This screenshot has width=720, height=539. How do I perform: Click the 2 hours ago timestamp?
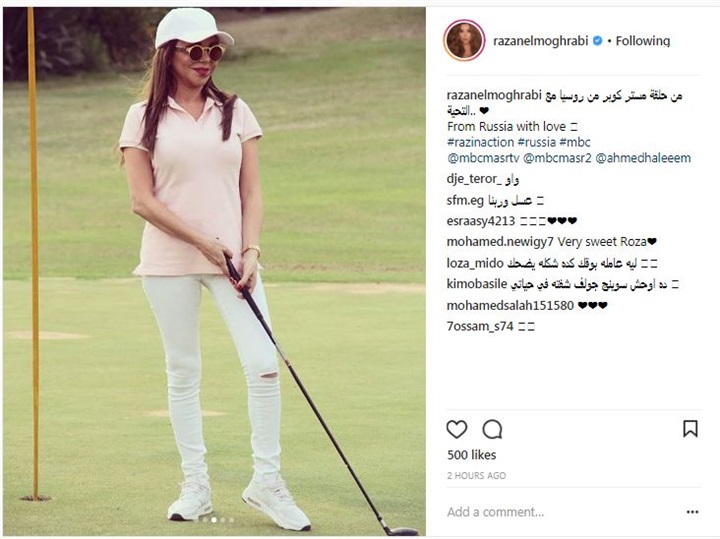tap(477, 476)
